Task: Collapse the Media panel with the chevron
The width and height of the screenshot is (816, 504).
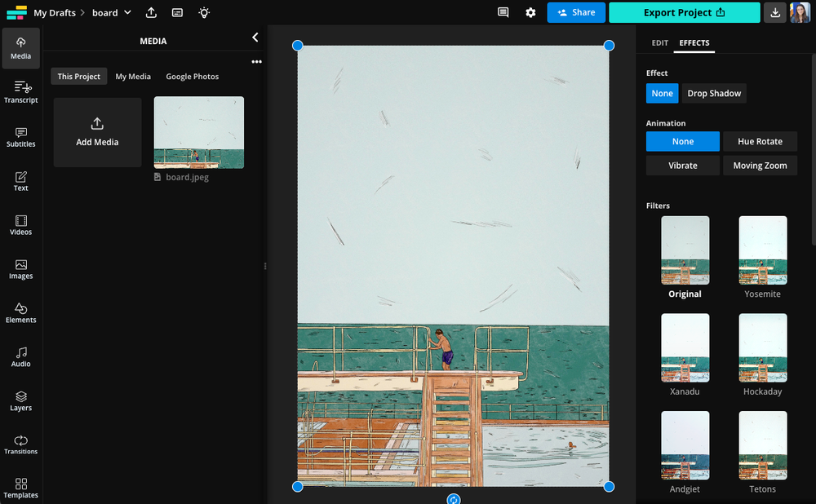Action: [255, 37]
